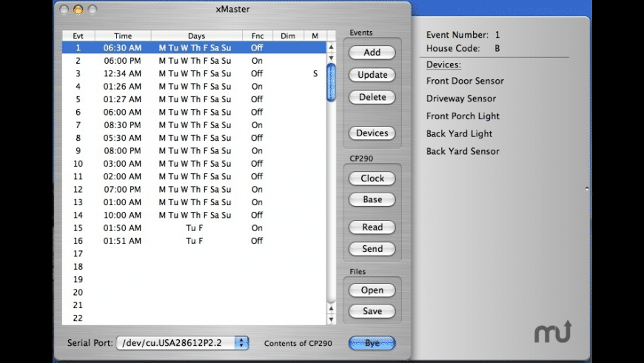This screenshot has width=644, height=363.
Task: Open the Serial Port dropdown
Action: 183,343
